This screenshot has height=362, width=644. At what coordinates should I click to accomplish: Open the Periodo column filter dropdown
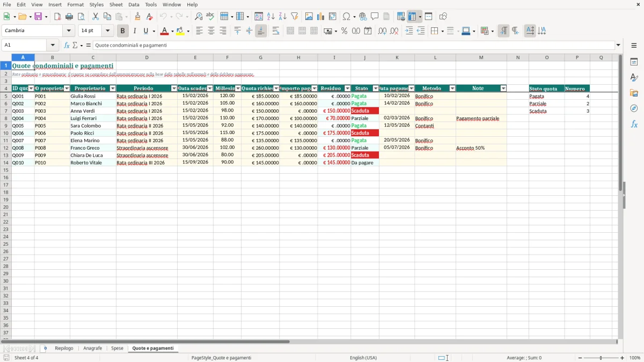[174, 88]
